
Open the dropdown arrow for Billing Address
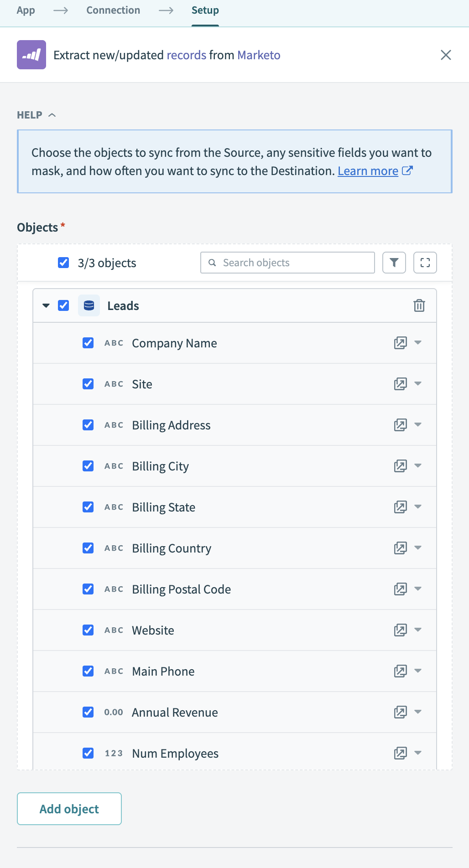[x=418, y=425]
